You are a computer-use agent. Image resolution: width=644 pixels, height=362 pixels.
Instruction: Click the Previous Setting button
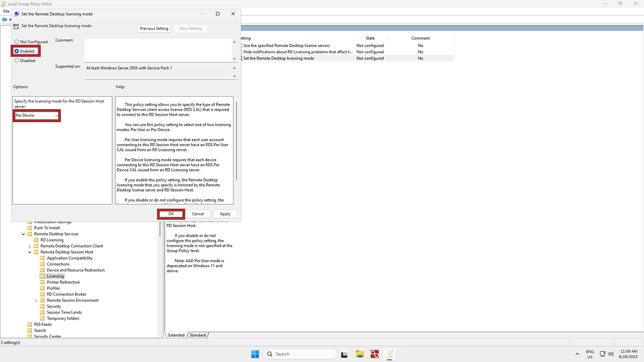coord(154,29)
